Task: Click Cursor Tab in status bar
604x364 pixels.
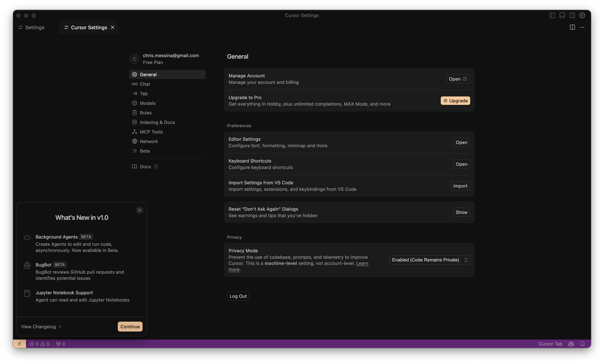Action: pyautogui.click(x=550, y=344)
